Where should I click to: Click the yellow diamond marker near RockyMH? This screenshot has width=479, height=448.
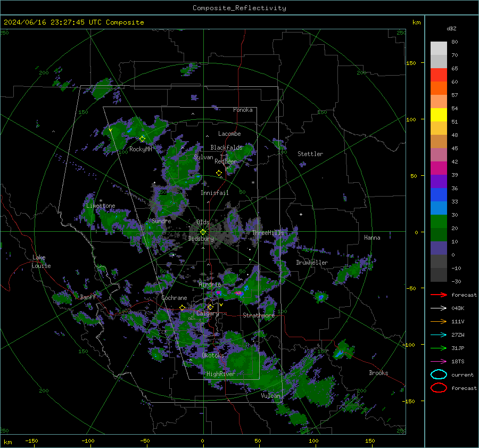tap(142, 139)
